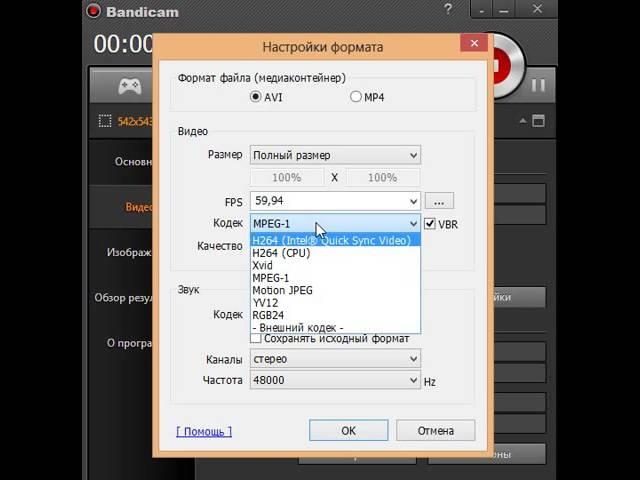
Task: Click the window mode icon in Bandicam
Action: (x=538, y=121)
